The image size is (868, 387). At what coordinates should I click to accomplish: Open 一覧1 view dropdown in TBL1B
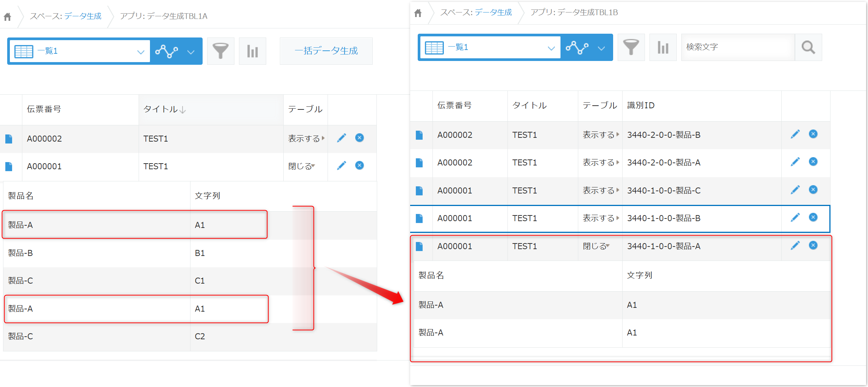click(x=490, y=47)
